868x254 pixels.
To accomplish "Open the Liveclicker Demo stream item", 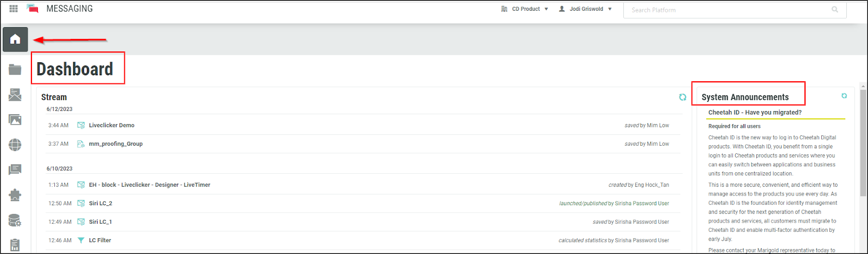I will [112, 126].
